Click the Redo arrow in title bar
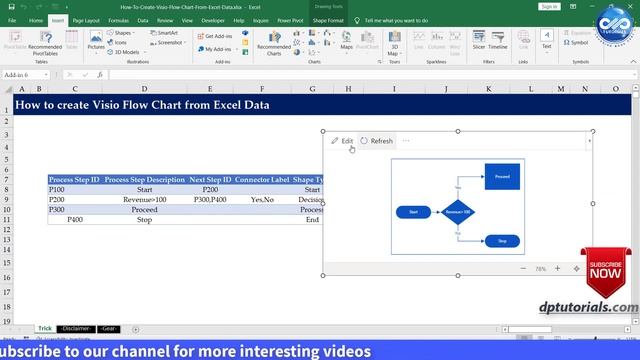This screenshot has width=640, height=360. click(39, 7)
